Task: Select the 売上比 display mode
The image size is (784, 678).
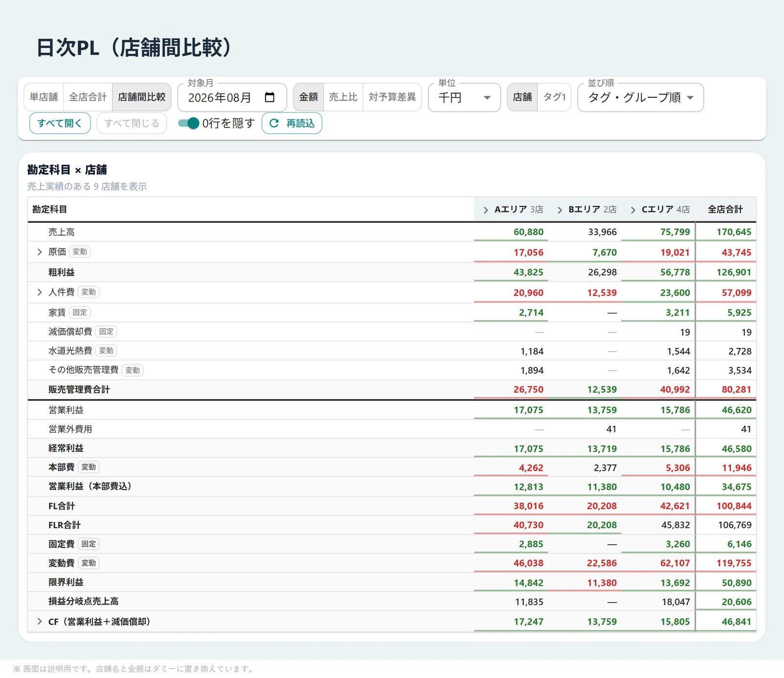Action: pos(343,97)
